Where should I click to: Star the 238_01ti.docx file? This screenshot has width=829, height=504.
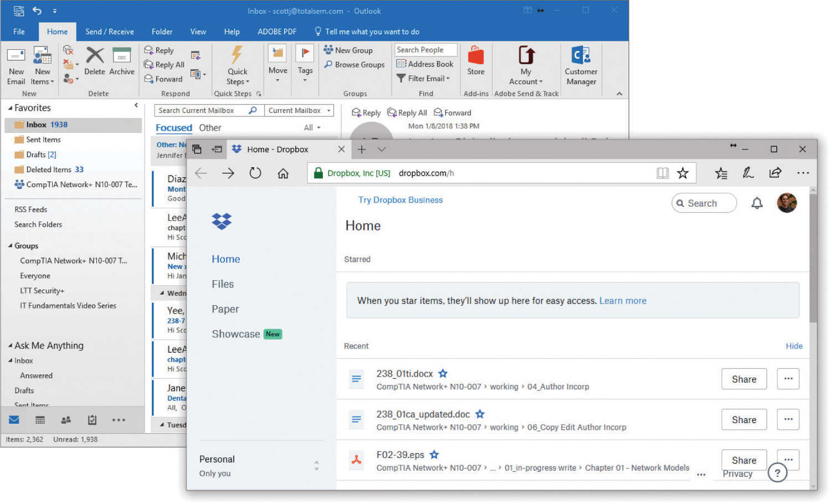point(443,373)
